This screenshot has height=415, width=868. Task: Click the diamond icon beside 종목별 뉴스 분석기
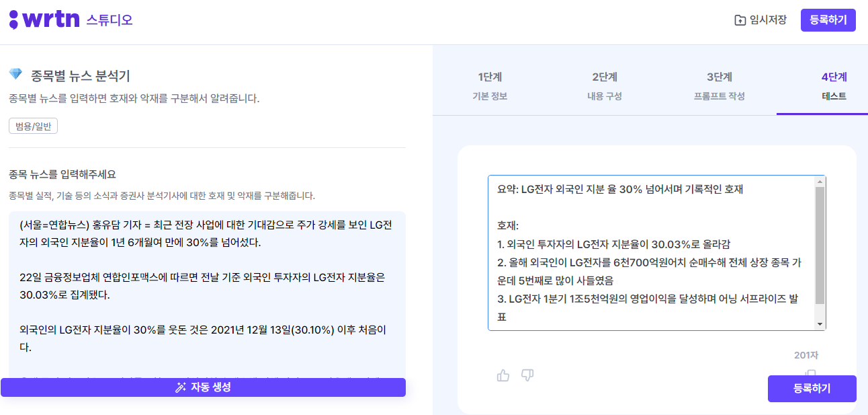16,74
